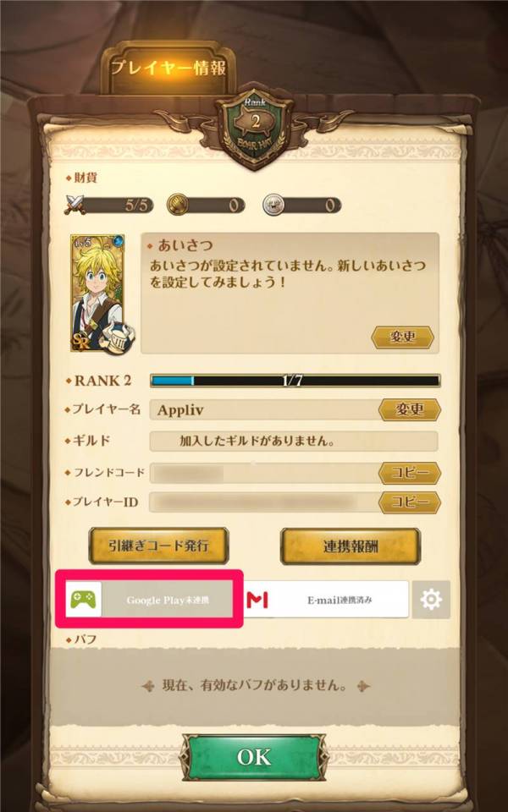The height and width of the screenshot is (812, 508).
Task: Confirm with the green OK button
Action: pyautogui.click(x=254, y=757)
